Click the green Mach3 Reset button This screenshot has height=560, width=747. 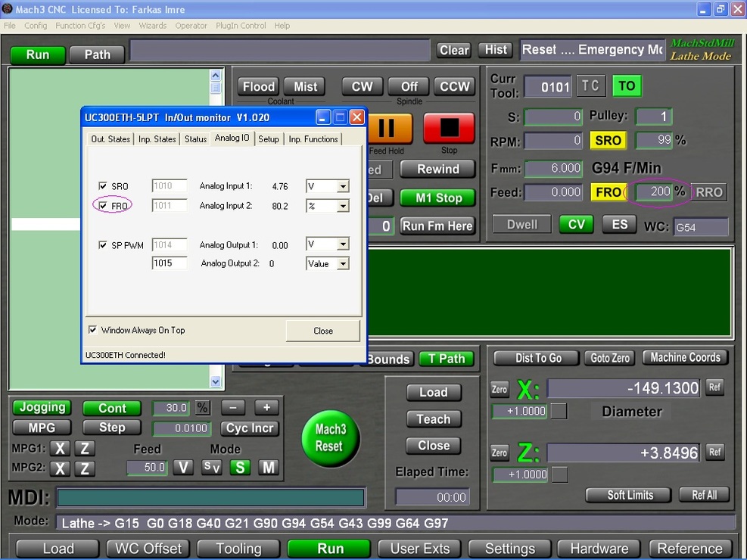tap(329, 438)
